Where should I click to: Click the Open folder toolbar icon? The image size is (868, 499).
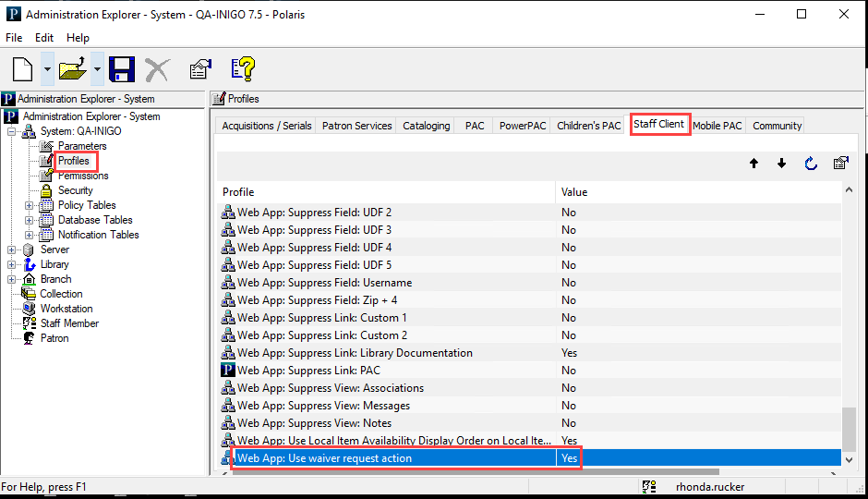(x=73, y=69)
